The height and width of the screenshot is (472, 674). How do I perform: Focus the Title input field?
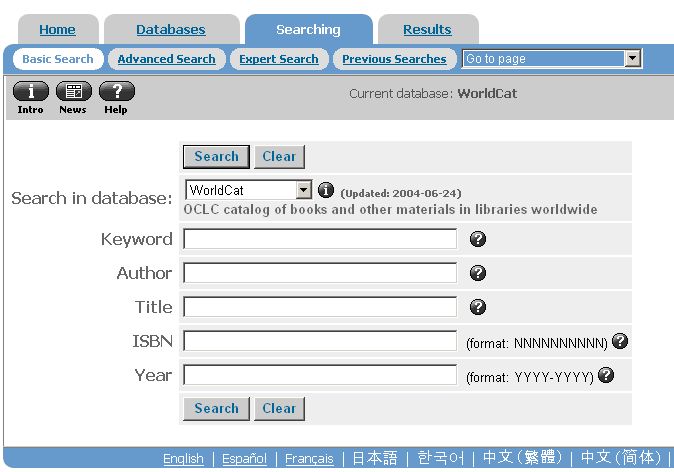[320, 307]
